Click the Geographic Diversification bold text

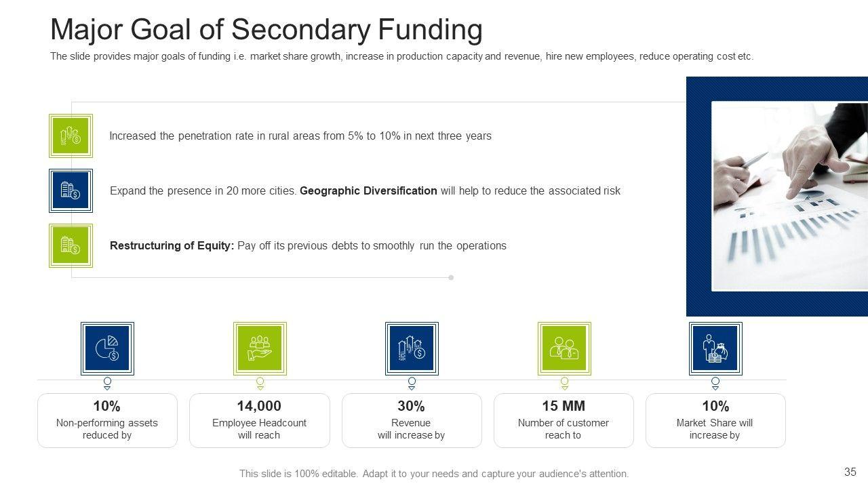click(368, 191)
